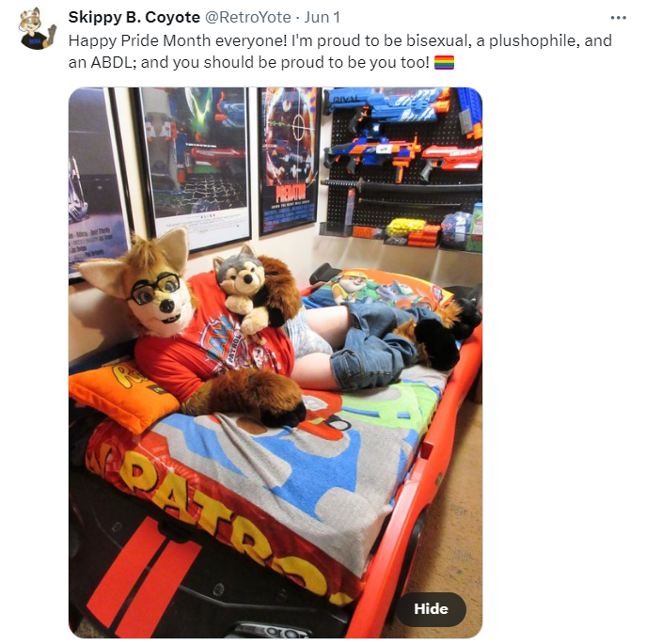Viewport: 646px width, 644px height.
Task: Click the first line of tweet text
Action: [339, 40]
